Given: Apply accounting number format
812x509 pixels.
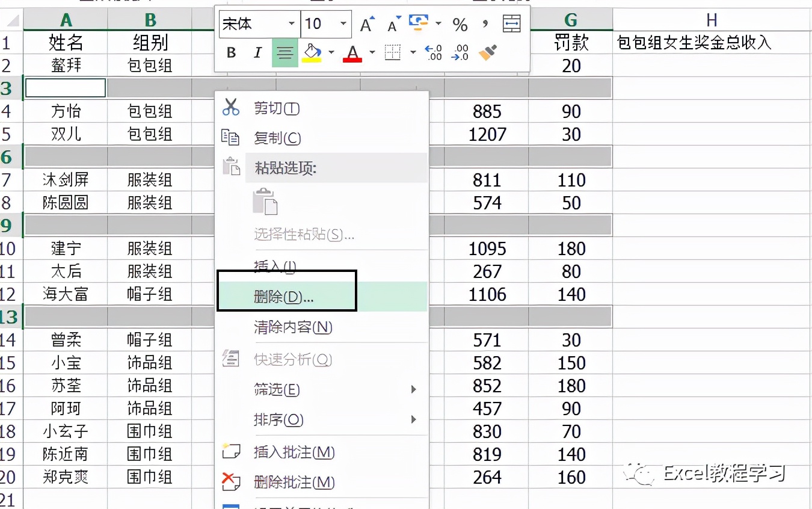Looking at the screenshot, I should (418, 23).
